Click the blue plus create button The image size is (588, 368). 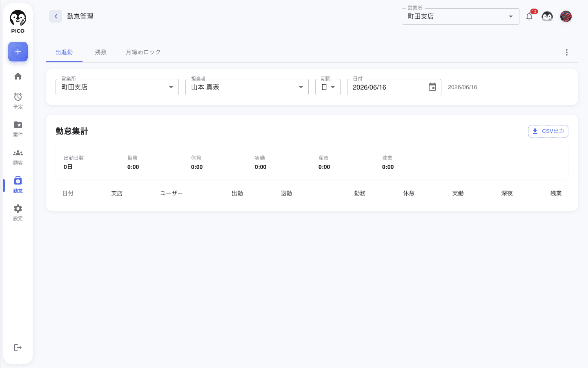(x=18, y=52)
